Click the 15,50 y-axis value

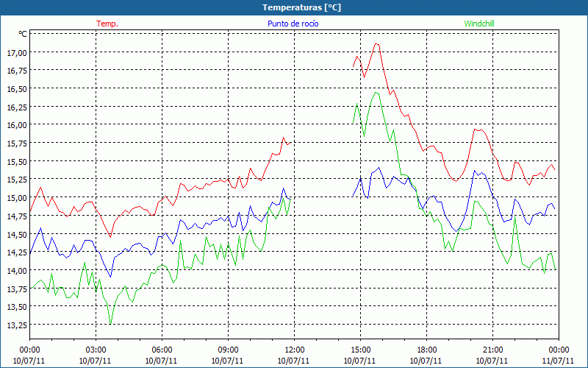point(17,162)
